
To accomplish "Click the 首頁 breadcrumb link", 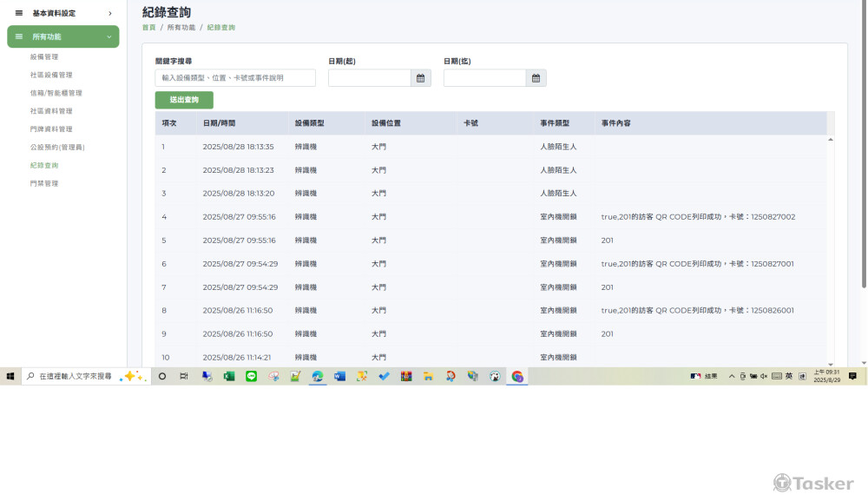I will coord(148,28).
